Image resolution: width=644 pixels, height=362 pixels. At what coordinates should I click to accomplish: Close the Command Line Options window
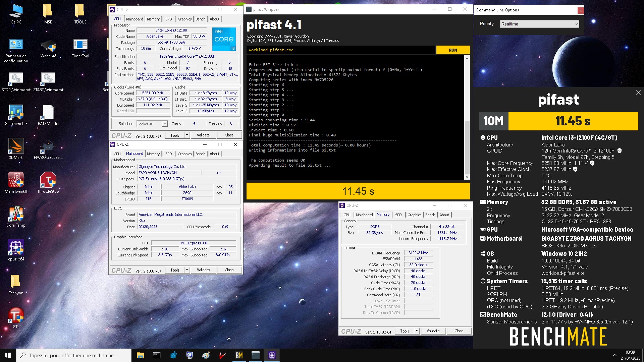pos(580,10)
